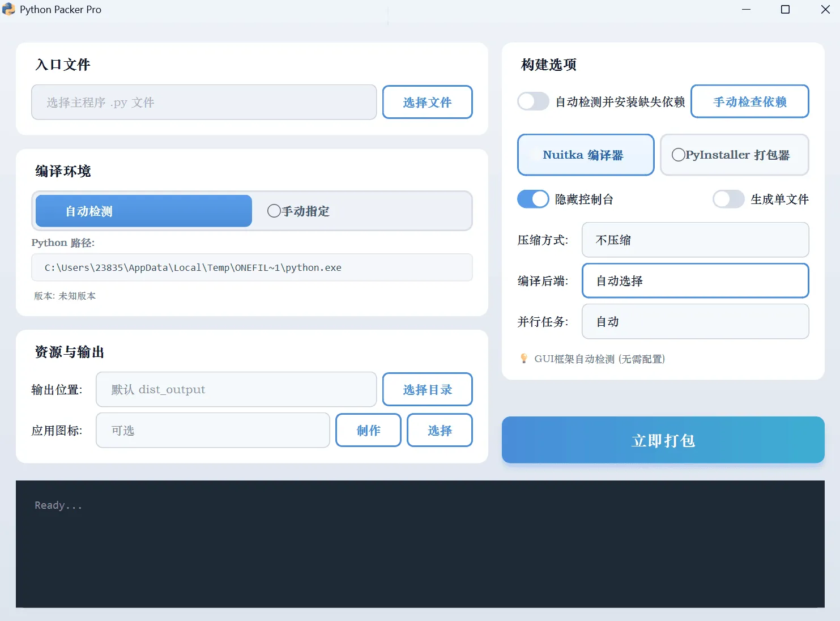Screen dimensions: 840x621
Task: Switch to the Nuitka 编译器 tab
Action: [x=585, y=155]
